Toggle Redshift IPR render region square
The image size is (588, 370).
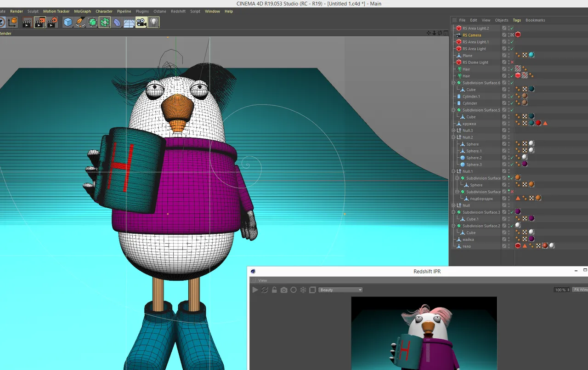tap(312, 290)
